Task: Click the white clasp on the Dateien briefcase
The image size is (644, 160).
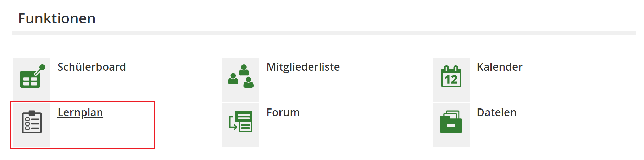Action: [x=451, y=126]
